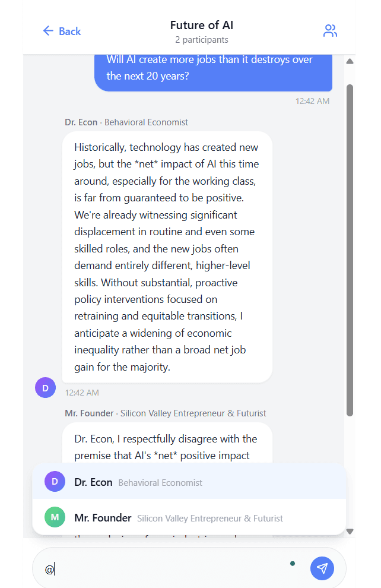The image size is (381, 588).
Task: Click the Back text link
Action: coord(69,31)
